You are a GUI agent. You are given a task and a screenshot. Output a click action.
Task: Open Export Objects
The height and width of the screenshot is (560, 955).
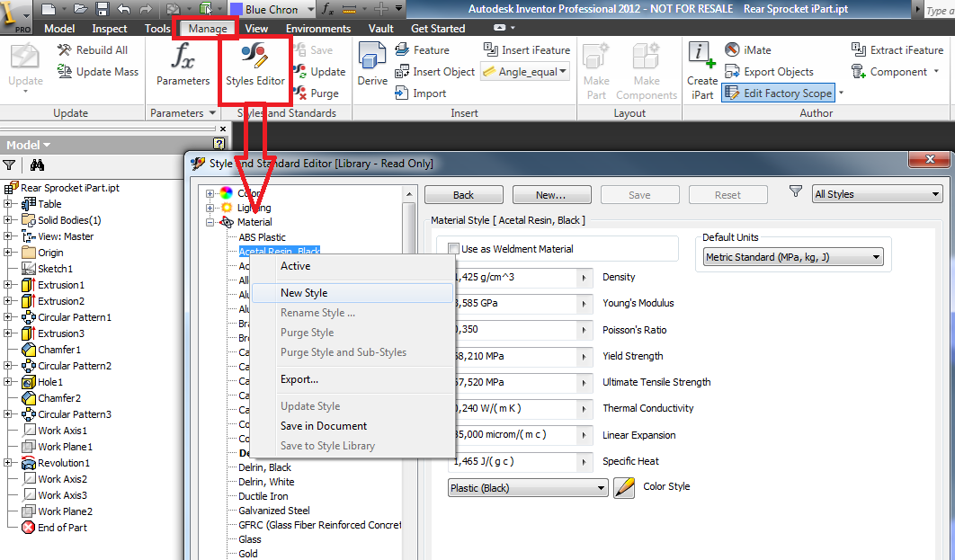pos(734,71)
